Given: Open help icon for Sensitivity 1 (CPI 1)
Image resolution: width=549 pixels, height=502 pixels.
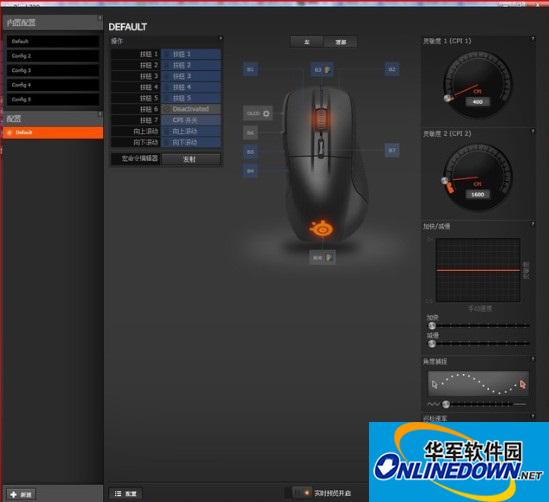Looking at the screenshot, I should pos(533,38).
